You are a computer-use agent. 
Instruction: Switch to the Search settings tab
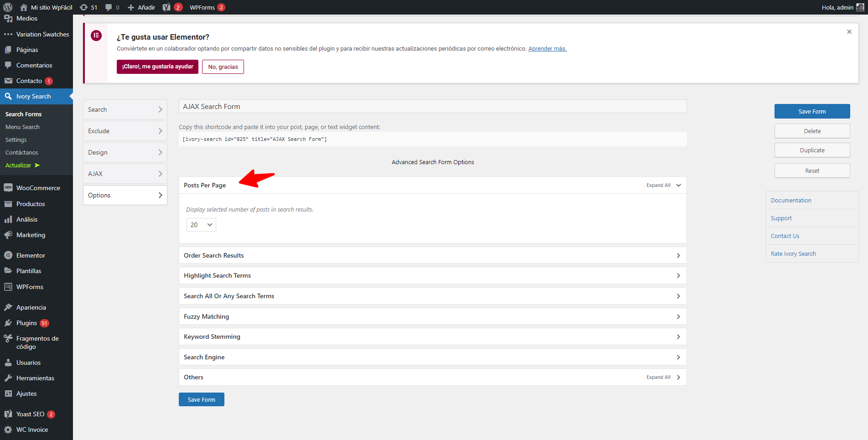point(125,109)
